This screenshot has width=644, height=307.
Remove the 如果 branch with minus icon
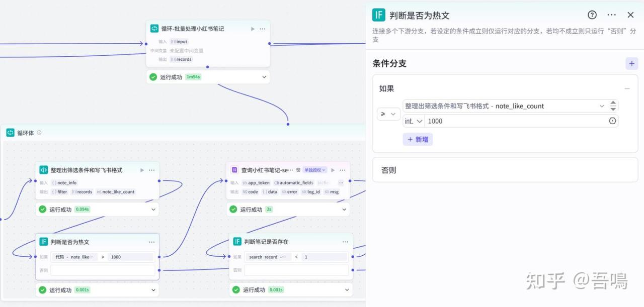tap(627, 88)
